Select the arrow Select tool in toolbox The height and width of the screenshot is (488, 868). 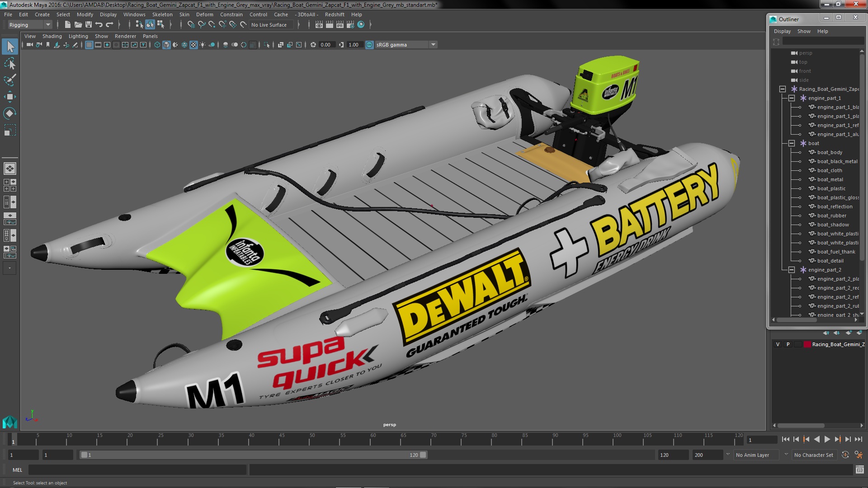(x=10, y=47)
